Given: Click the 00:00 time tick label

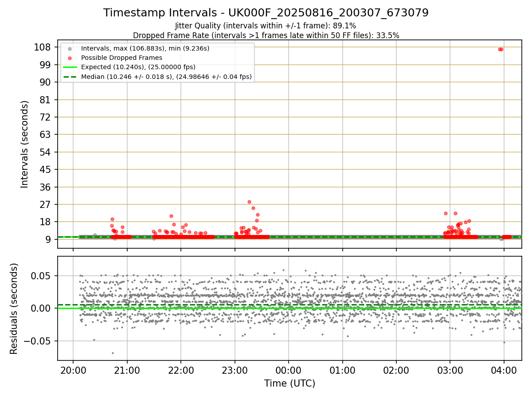Looking at the screenshot, I should click(x=289, y=369).
